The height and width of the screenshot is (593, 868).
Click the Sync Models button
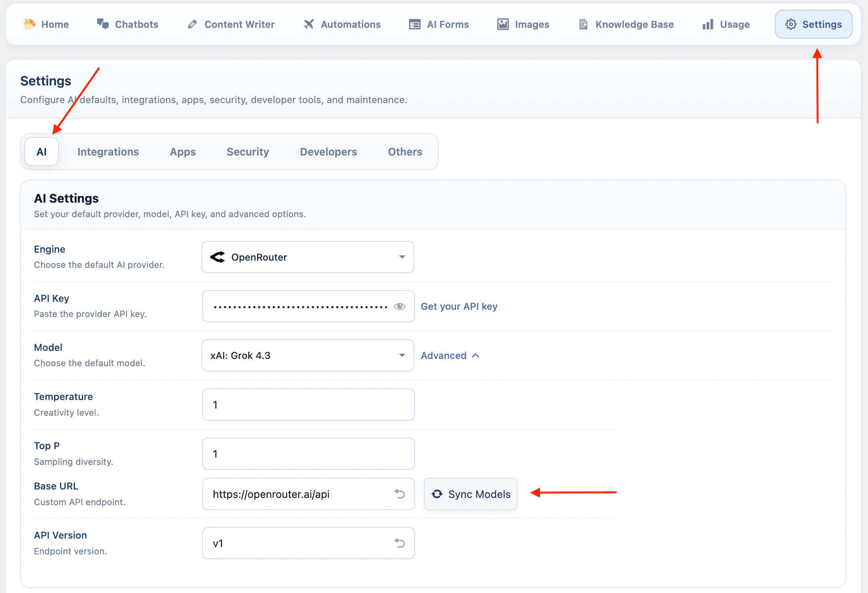tap(470, 494)
